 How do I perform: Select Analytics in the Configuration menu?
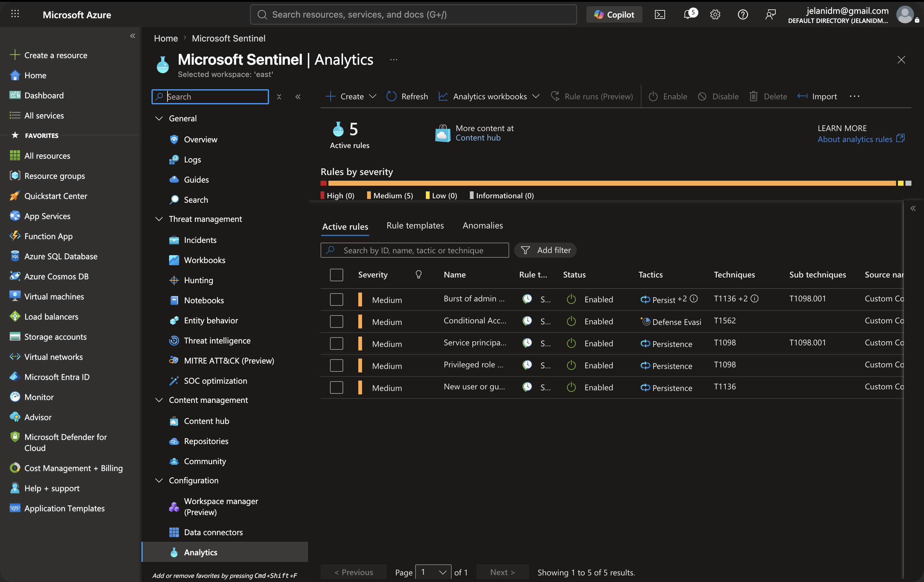coord(225,552)
